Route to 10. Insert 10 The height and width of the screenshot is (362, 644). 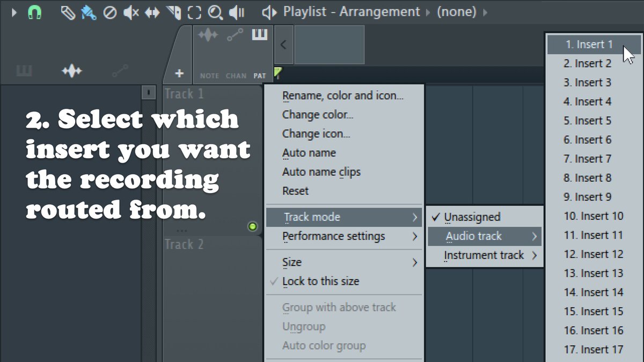(594, 216)
